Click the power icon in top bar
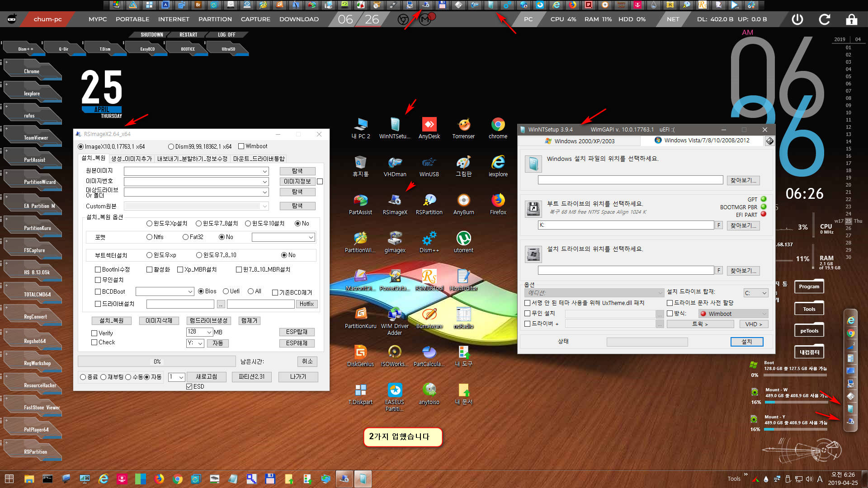868x488 pixels. [797, 19]
